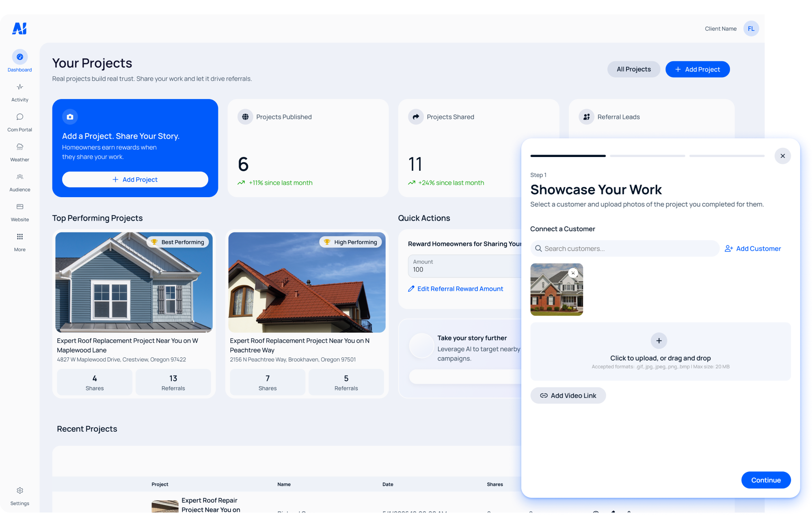The width and height of the screenshot is (812, 527).
Task: Click '+11% since last month' text
Action: click(x=281, y=183)
